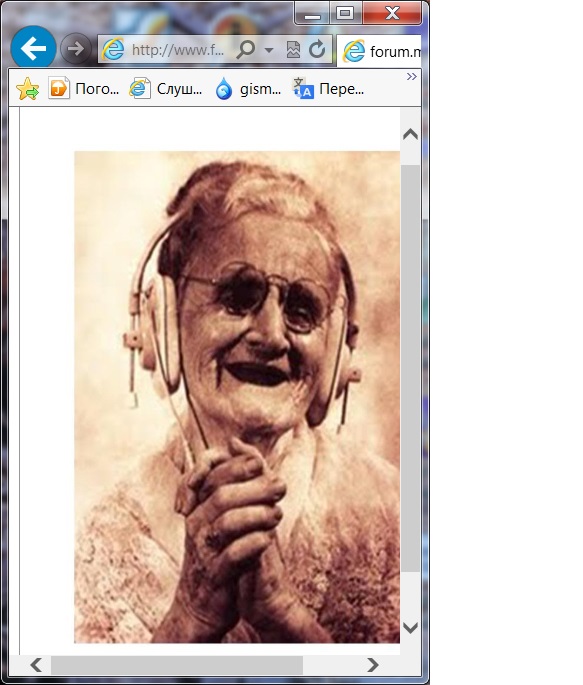Open the address bar autocomplete dropdown arrow

(269, 50)
